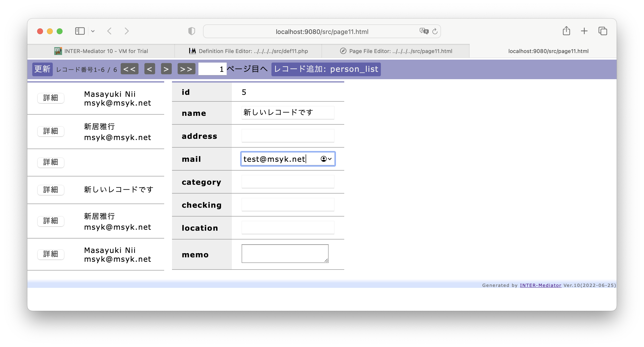
Task: Reload the page with the refresh icon
Action: coord(435,31)
